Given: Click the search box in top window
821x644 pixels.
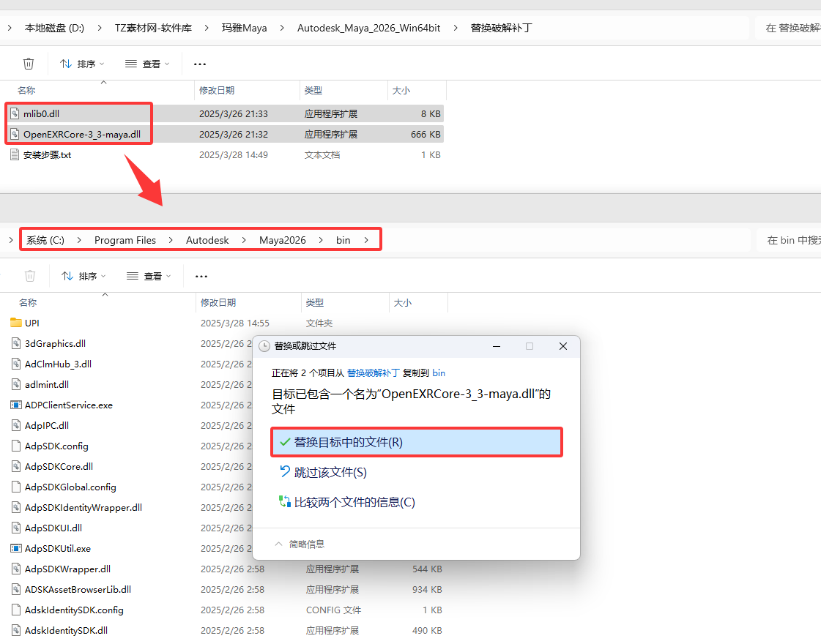Looking at the screenshot, I should [x=788, y=28].
